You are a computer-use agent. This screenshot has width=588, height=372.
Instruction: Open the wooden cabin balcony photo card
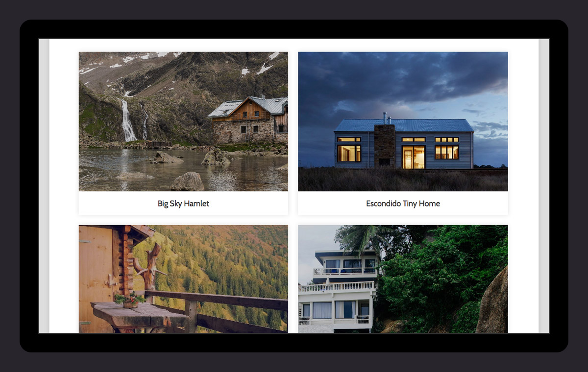pyautogui.click(x=183, y=279)
